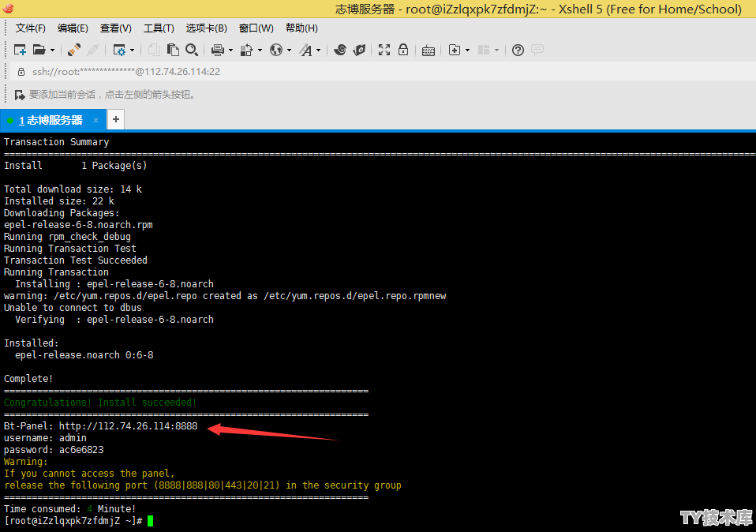This screenshot has width=756, height=532.
Task: Expand the Encoding globe dropdown arrow
Action: 290,51
